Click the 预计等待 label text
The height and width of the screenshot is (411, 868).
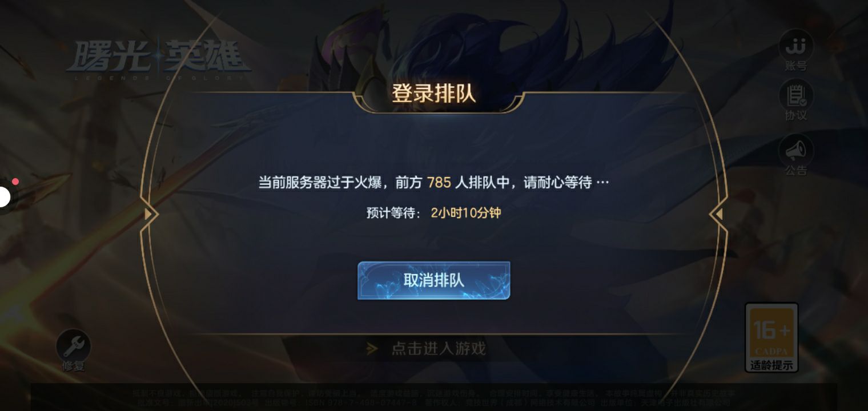coord(393,213)
